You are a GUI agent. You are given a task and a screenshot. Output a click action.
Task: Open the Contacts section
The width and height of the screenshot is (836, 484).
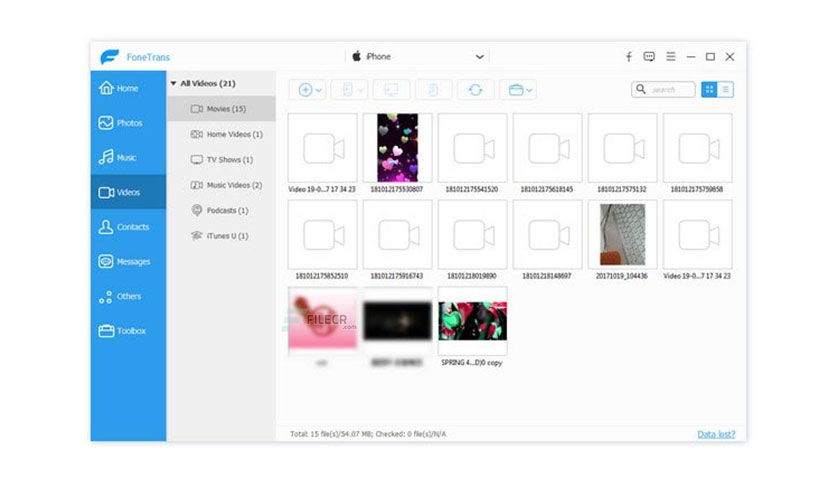(x=128, y=227)
